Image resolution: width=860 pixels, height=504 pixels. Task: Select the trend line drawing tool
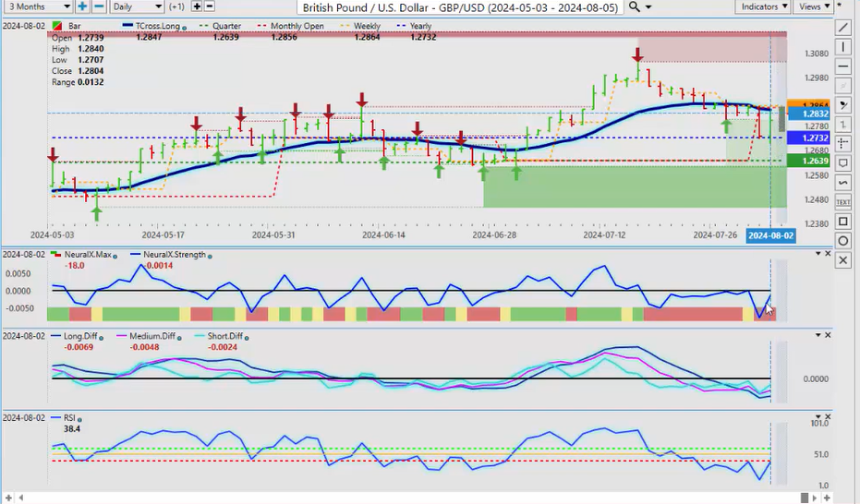tap(843, 27)
